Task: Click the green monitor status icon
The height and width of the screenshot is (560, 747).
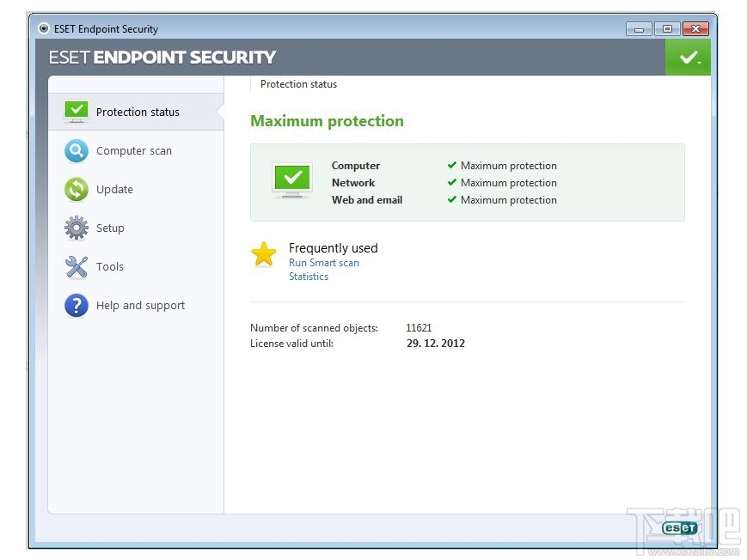Action: point(292,180)
